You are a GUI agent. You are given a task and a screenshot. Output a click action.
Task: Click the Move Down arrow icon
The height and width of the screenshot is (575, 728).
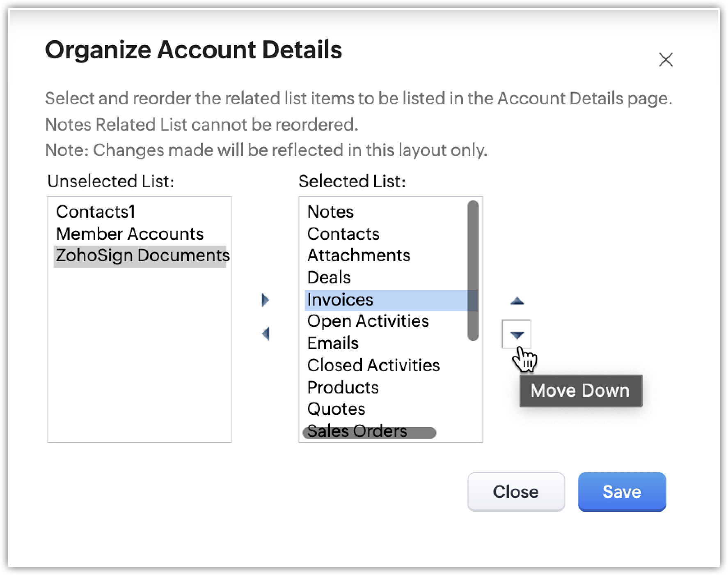tap(517, 335)
